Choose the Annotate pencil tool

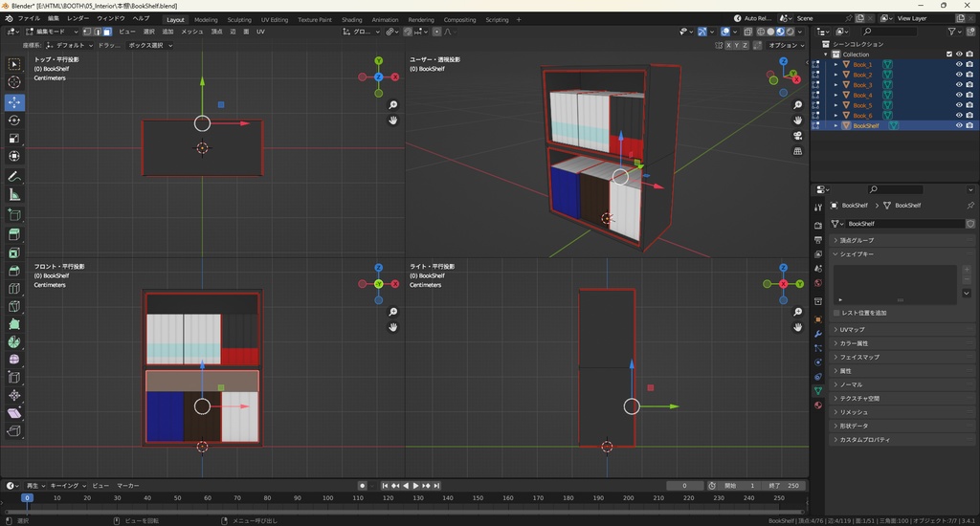(14, 177)
